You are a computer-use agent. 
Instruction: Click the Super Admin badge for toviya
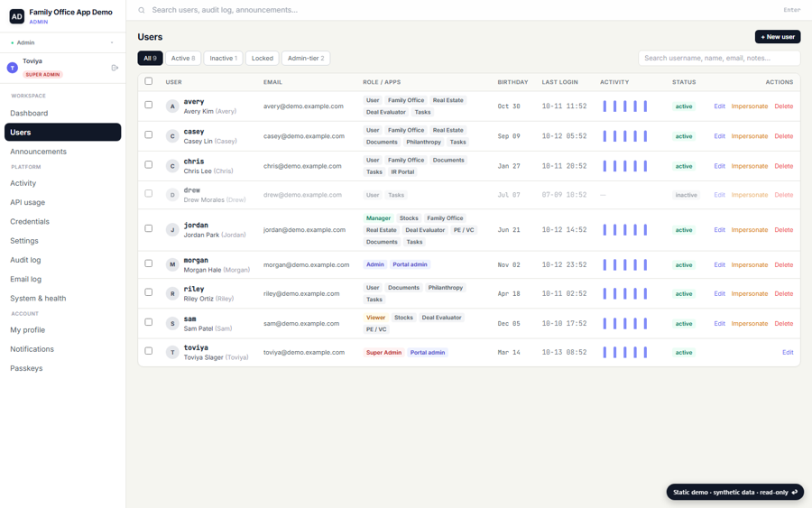coord(383,353)
